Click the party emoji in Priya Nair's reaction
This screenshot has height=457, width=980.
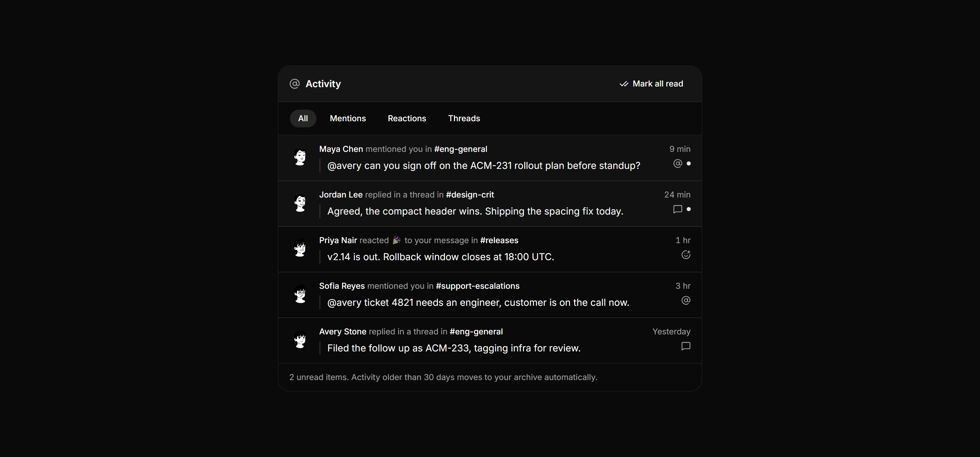tap(396, 240)
